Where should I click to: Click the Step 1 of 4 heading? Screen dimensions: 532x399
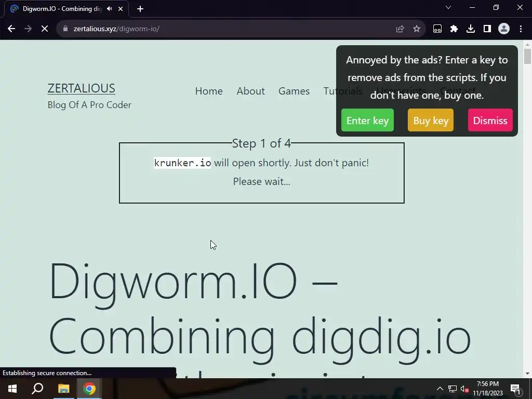click(262, 143)
